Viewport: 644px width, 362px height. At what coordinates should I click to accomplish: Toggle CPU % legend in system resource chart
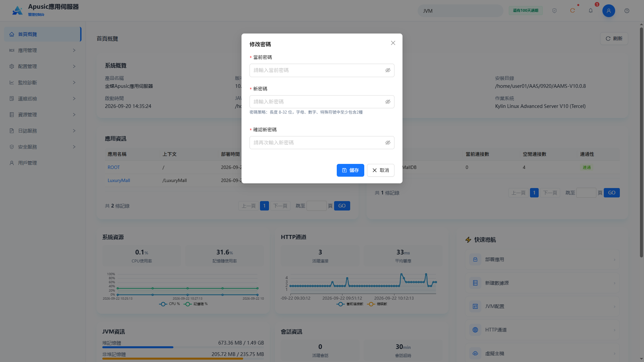(x=169, y=304)
